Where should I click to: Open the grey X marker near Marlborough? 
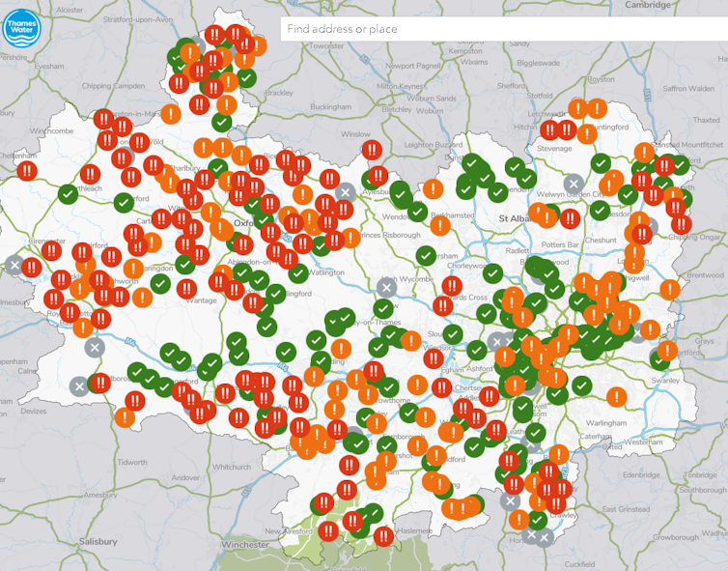tap(79, 386)
